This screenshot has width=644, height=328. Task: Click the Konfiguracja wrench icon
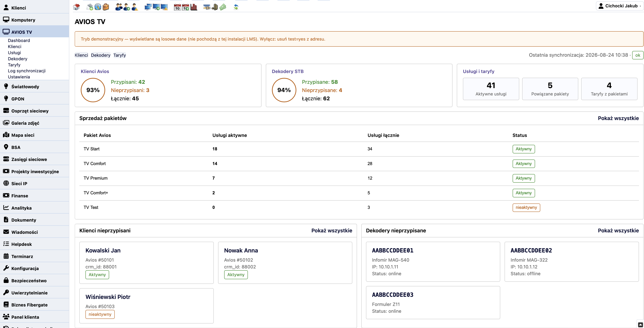click(6, 268)
